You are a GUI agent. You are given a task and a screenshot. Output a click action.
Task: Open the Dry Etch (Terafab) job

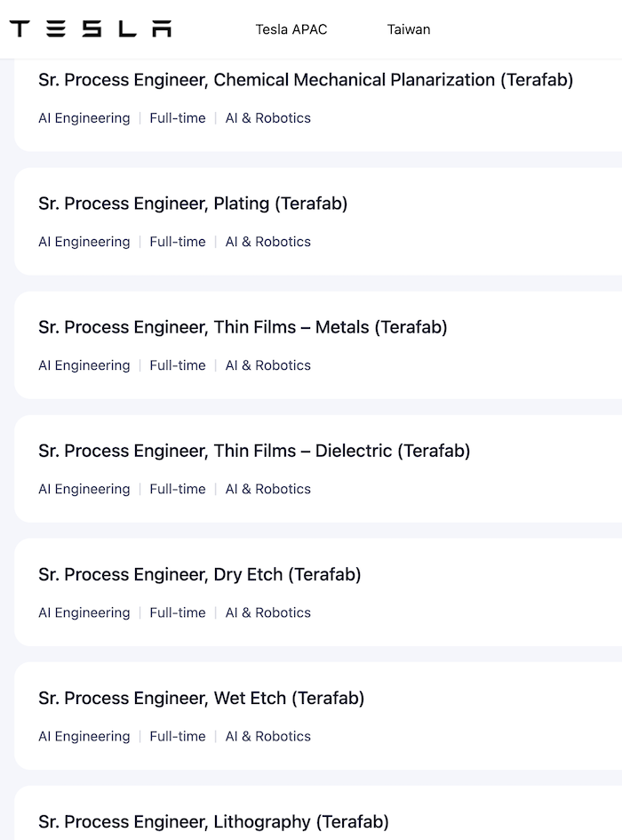[200, 574]
